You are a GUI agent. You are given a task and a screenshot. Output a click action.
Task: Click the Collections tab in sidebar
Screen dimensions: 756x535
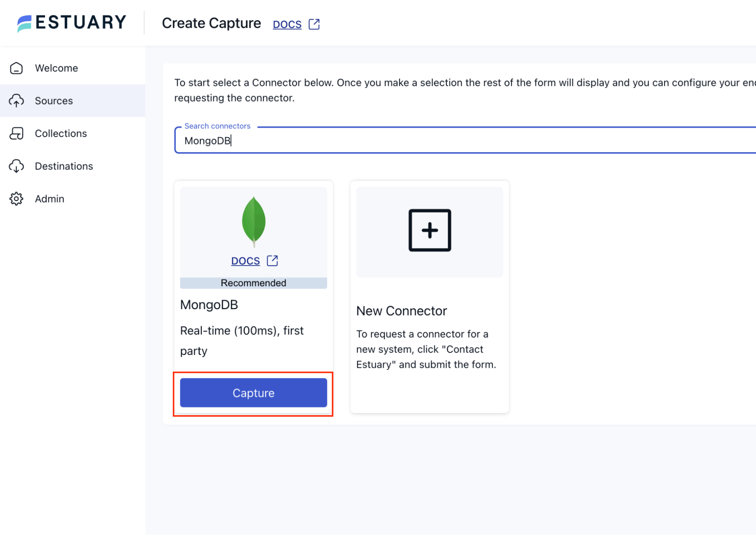(61, 132)
